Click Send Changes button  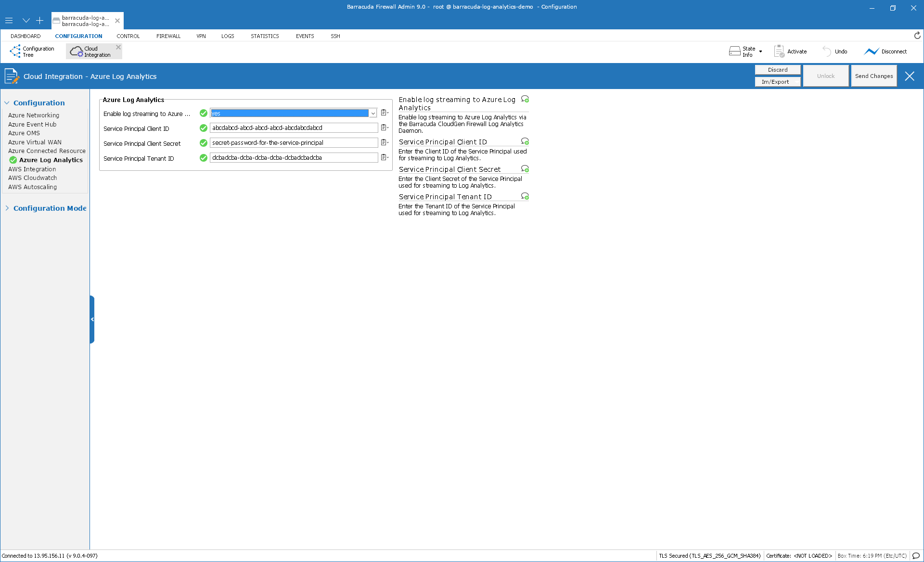874,76
